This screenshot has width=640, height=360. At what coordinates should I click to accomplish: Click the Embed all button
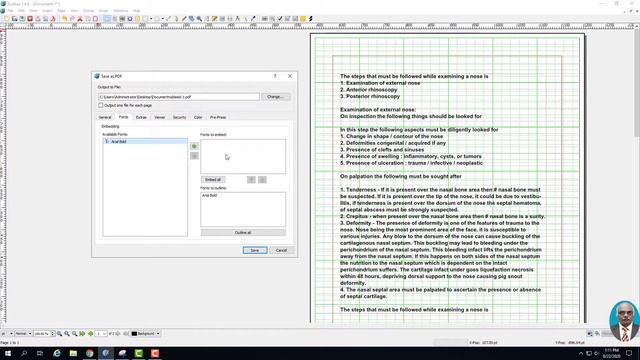213,180
